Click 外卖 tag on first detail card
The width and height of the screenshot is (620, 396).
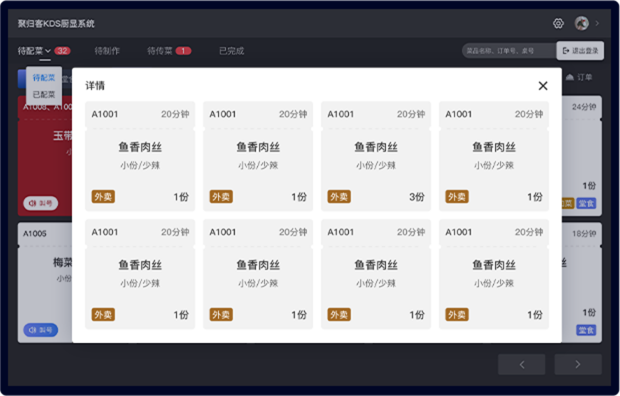point(103,197)
